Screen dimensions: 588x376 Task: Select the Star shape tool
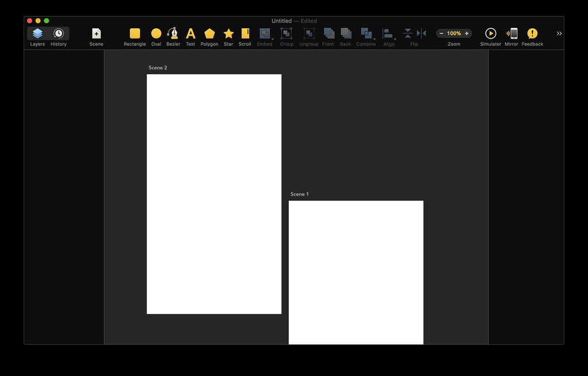pos(229,34)
